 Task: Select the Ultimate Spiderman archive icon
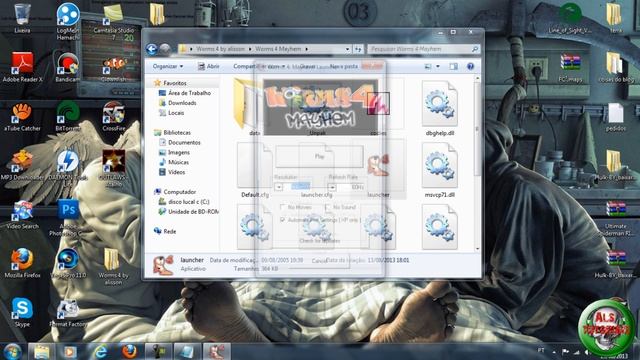pyautogui.click(x=616, y=218)
